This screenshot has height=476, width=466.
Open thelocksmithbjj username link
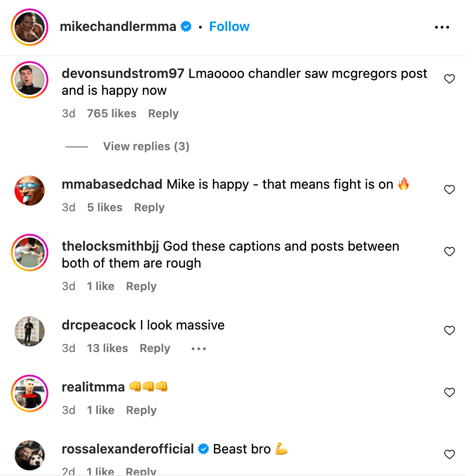pyautogui.click(x=110, y=246)
